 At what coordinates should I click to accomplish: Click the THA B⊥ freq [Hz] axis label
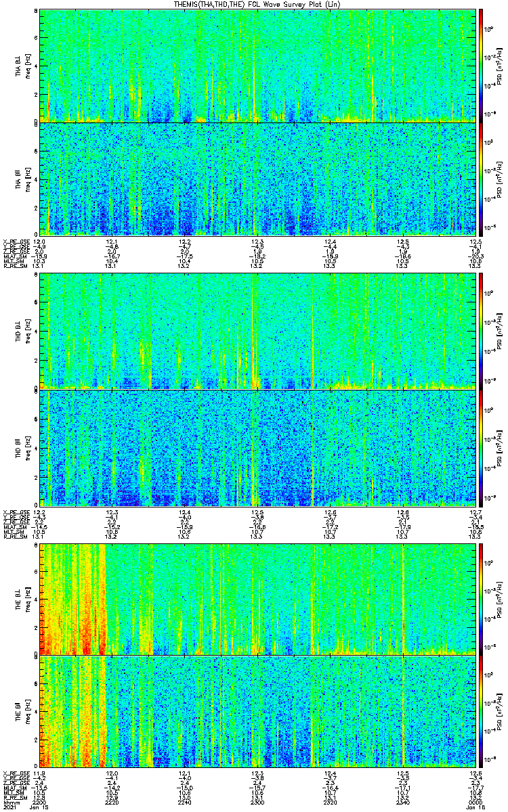pos(25,66)
